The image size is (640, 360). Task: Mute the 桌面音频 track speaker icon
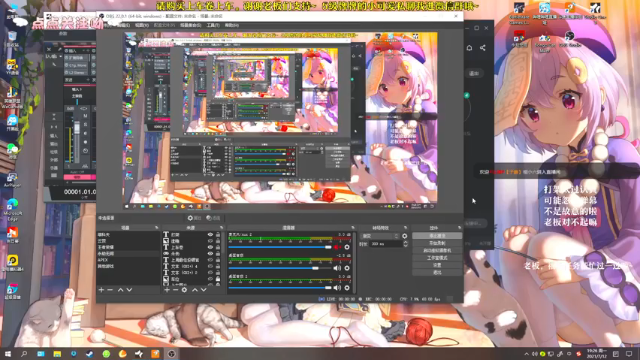click(x=337, y=268)
